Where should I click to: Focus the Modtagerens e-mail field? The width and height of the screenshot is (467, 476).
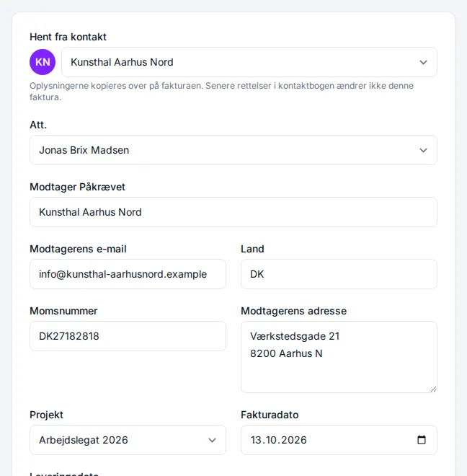coord(128,274)
